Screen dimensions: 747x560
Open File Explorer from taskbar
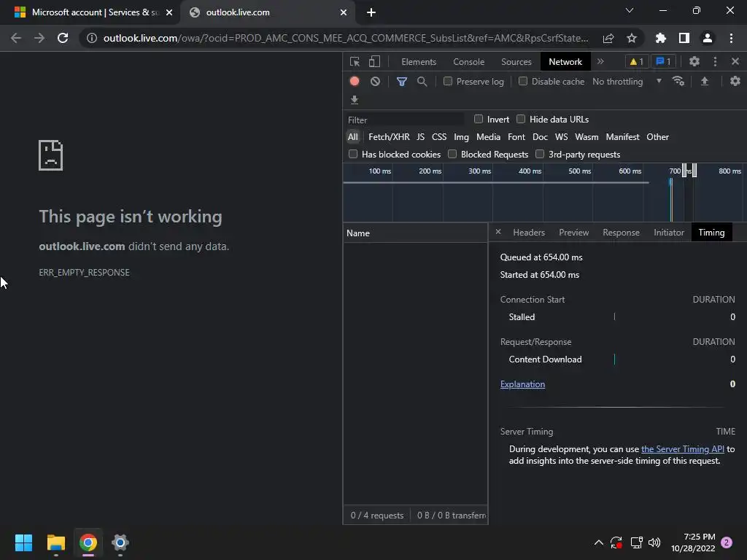(55, 542)
